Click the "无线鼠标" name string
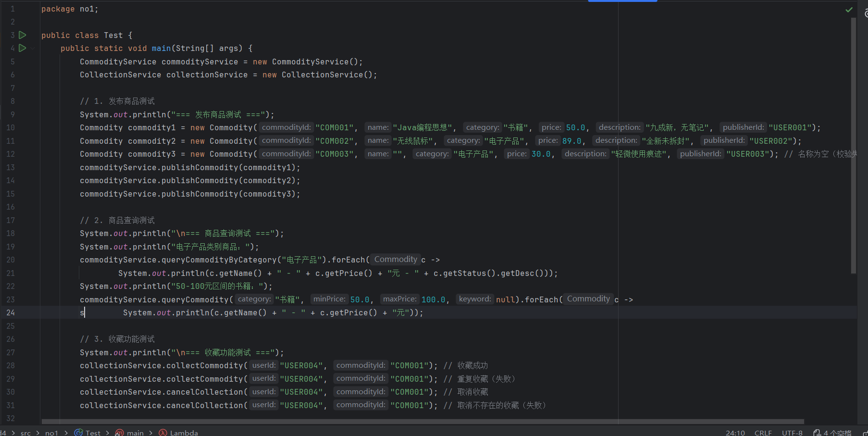 [x=413, y=141]
